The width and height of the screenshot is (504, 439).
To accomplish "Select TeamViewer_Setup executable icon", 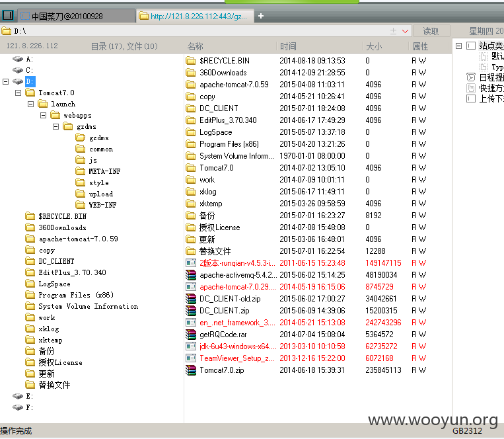I will coord(191,358).
